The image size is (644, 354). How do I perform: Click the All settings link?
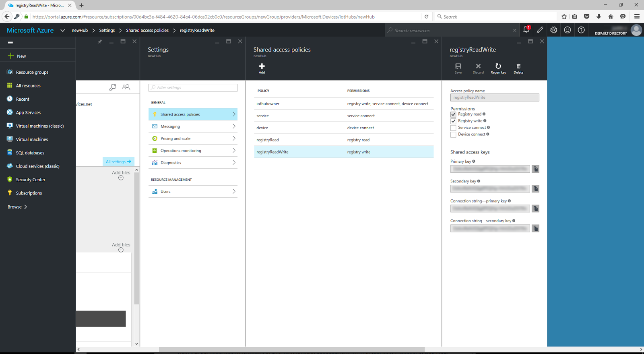(x=118, y=161)
